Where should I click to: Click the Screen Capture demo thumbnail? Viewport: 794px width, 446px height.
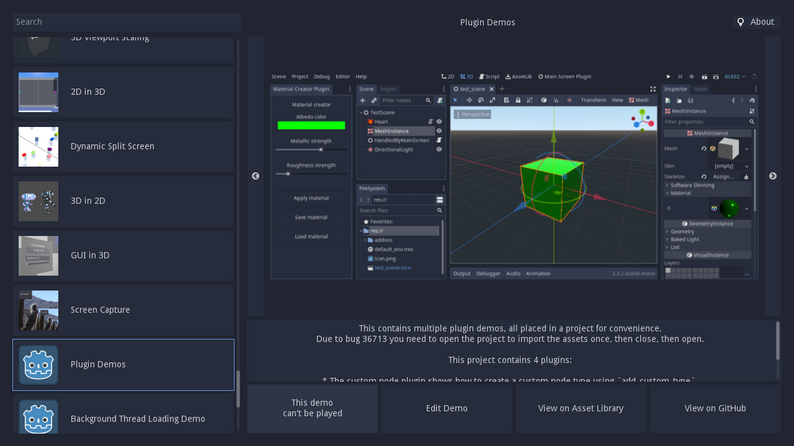(38, 310)
